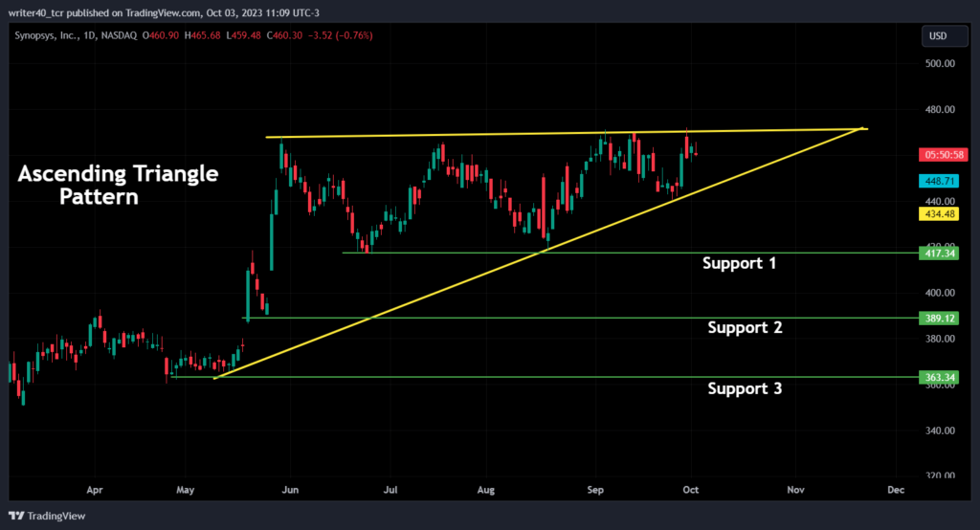Click the May label on time axis
This screenshot has width=980, height=530.
coord(185,490)
